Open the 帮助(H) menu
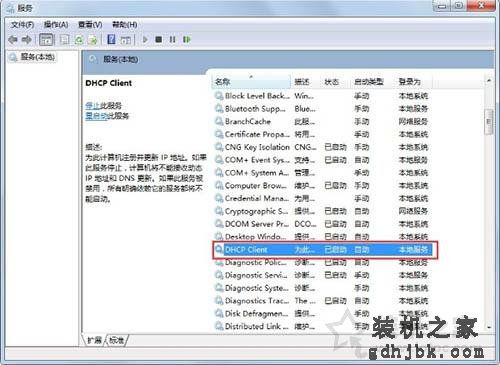The image size is (500, 365). tap(124, 25)
